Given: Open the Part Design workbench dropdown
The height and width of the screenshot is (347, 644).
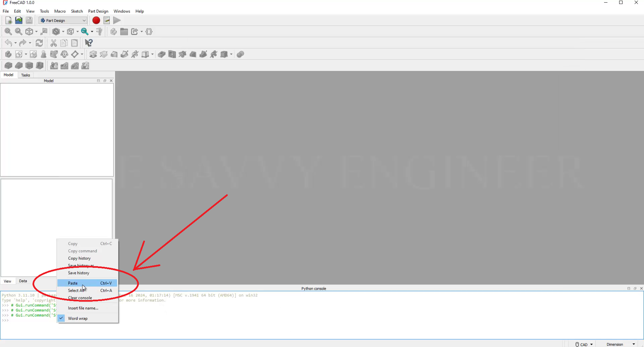Looking at the screenshot, I should (63, 20).
